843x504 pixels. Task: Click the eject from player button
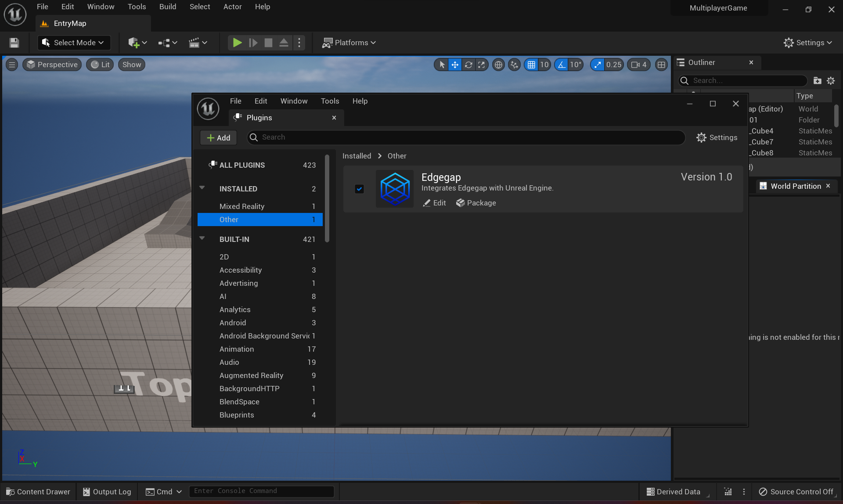click(x=284, y=43)
